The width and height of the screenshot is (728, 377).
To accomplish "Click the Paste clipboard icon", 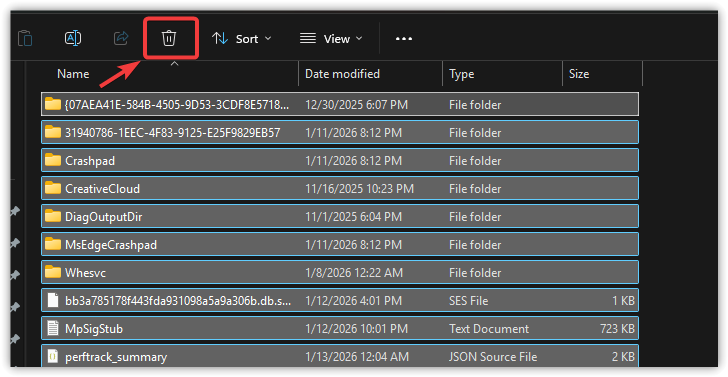I will [25, 38].
